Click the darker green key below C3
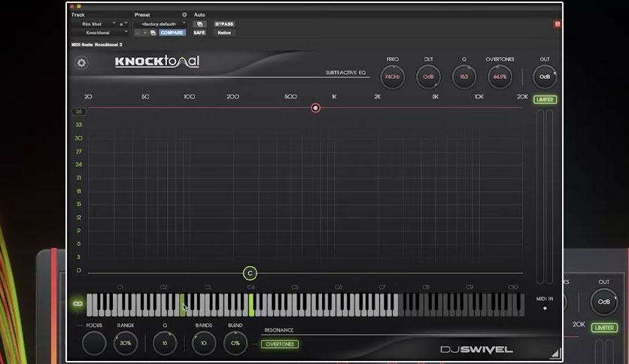629x364 pixels. tap(182, 305)
